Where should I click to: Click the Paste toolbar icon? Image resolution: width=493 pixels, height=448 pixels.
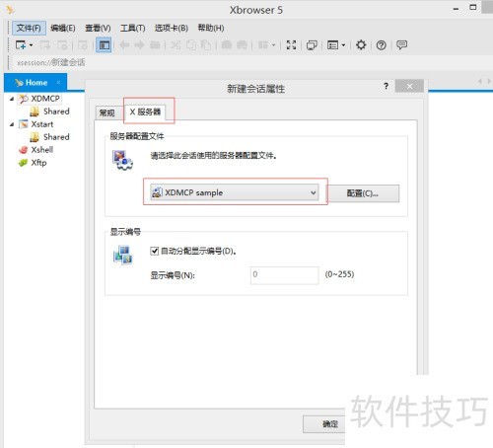coord(206,44)
